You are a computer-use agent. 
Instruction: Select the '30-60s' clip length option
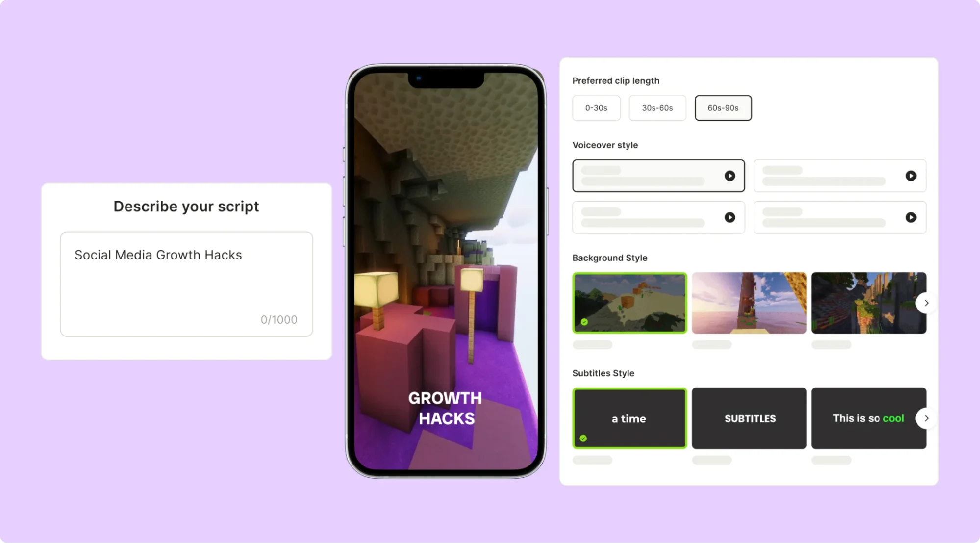point(657,107)
